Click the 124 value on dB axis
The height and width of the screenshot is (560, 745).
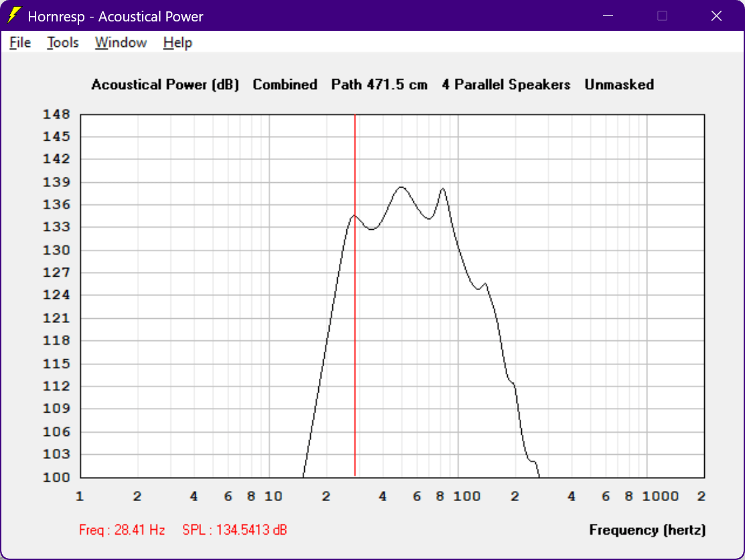(x=56, y=295)
